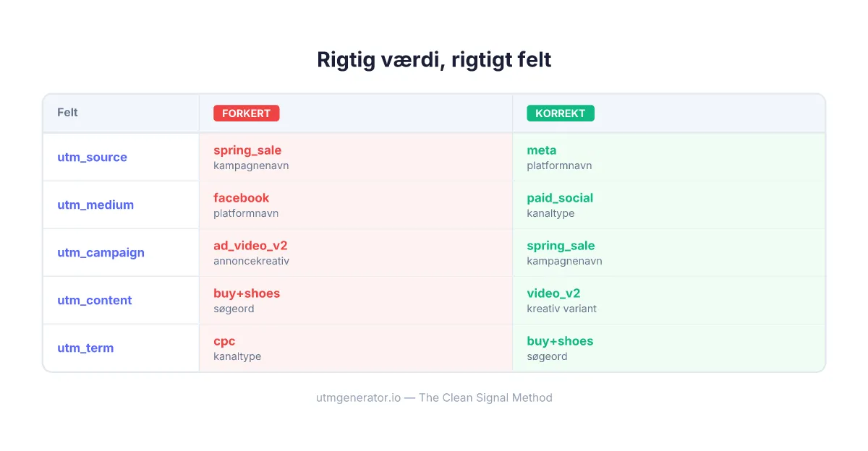Click the utm_content field label

click(x=95, y=301)
